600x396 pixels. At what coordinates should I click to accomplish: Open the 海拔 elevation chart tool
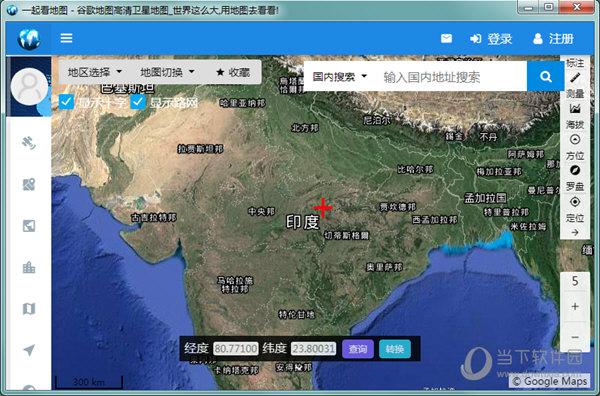575,109
